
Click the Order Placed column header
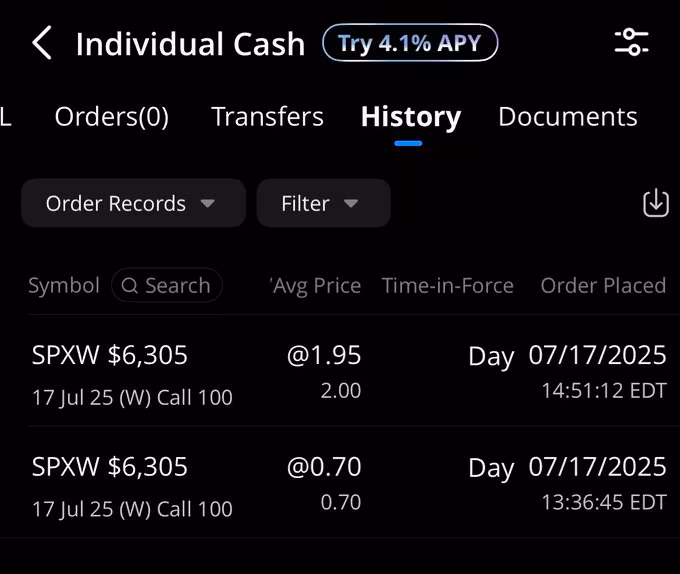pyautogui.click(x=602, y=286)
